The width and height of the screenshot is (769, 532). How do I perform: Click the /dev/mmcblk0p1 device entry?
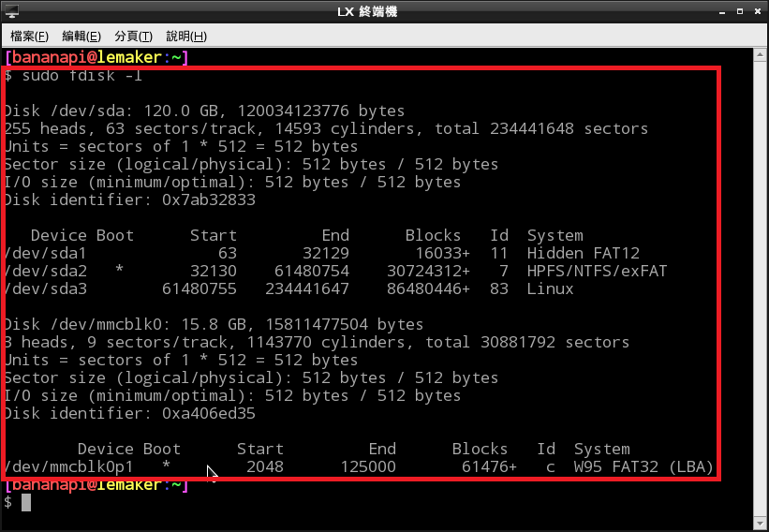click(x=68, y=466)
